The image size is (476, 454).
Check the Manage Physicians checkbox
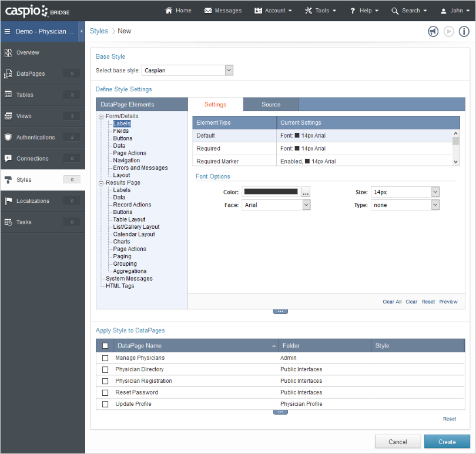(105, 358)
